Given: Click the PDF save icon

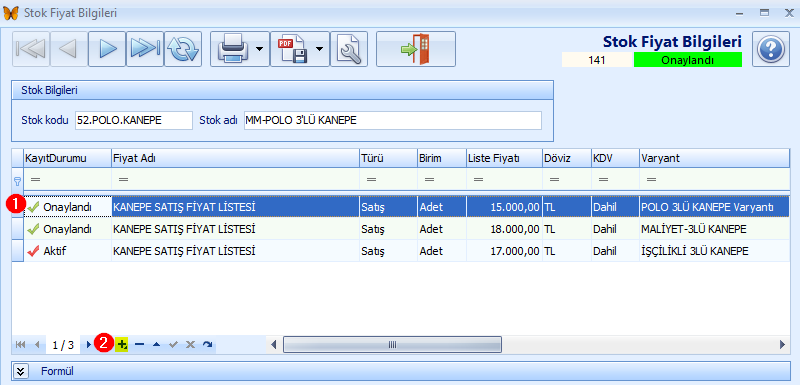Looking at the screenshot, I should (x=292, y=49).
